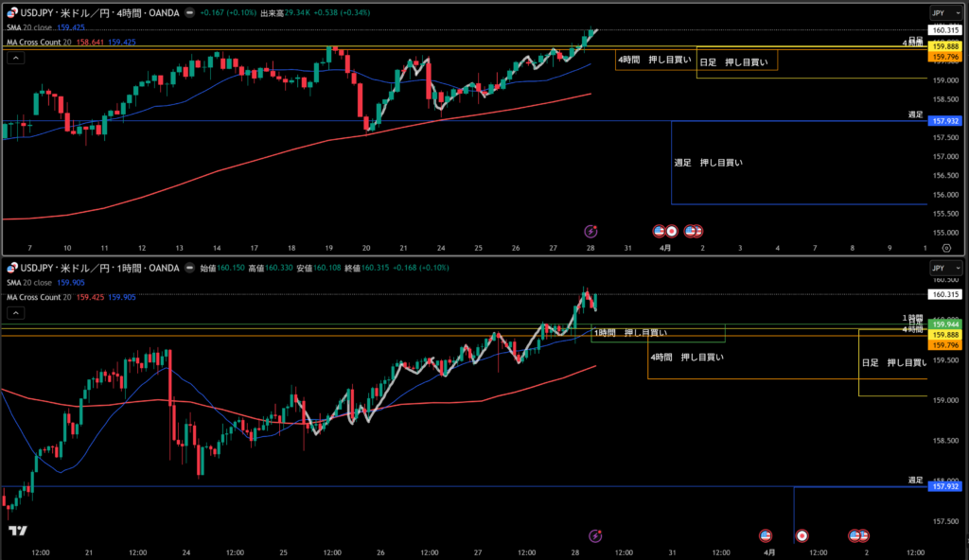Open chart settings gear on 4-hour time axis
969x560 pixels.
point(945,248)
